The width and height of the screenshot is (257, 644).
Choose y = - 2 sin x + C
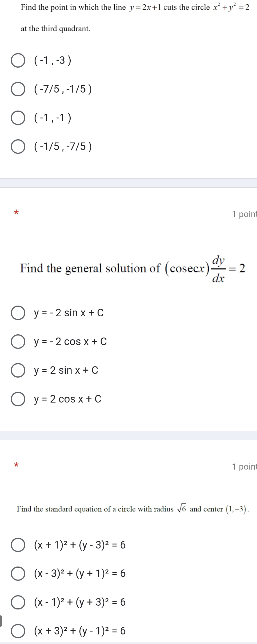pyautogui.click(x=18, y=313)
